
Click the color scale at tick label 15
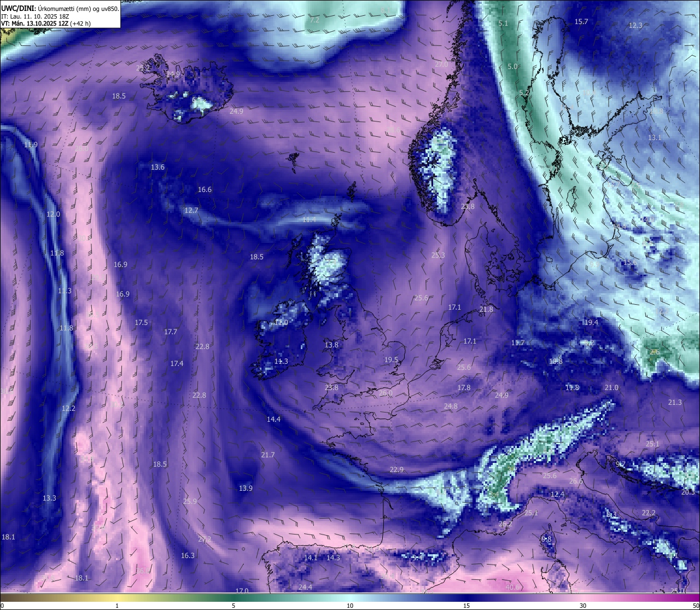(466, 597)
